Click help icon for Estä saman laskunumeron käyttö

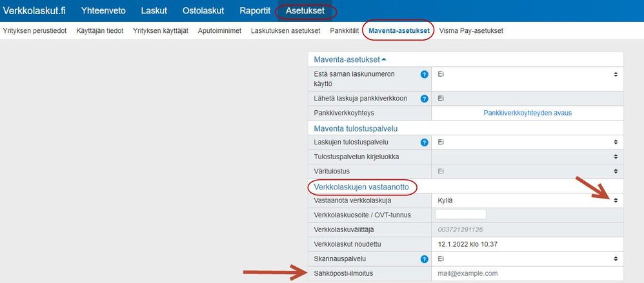(x=424, y=74)
